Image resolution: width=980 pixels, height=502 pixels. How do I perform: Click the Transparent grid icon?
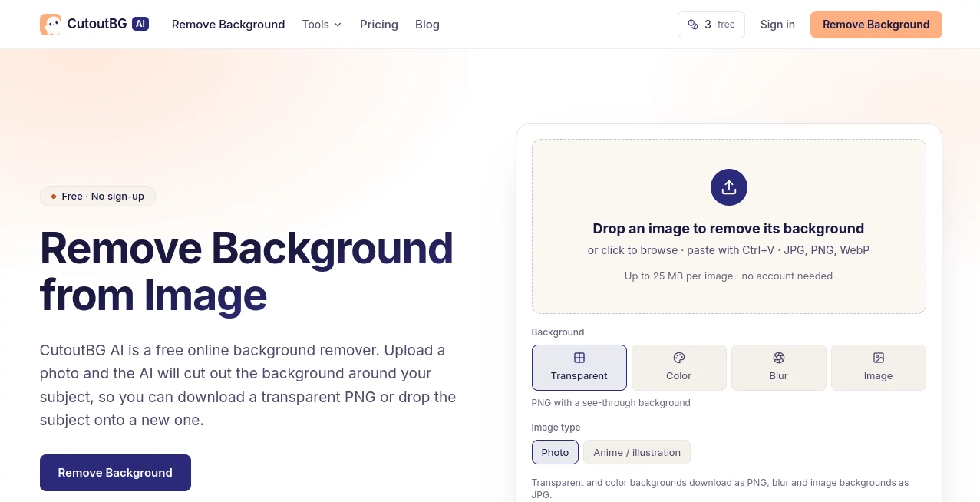[x=579, y=358]
